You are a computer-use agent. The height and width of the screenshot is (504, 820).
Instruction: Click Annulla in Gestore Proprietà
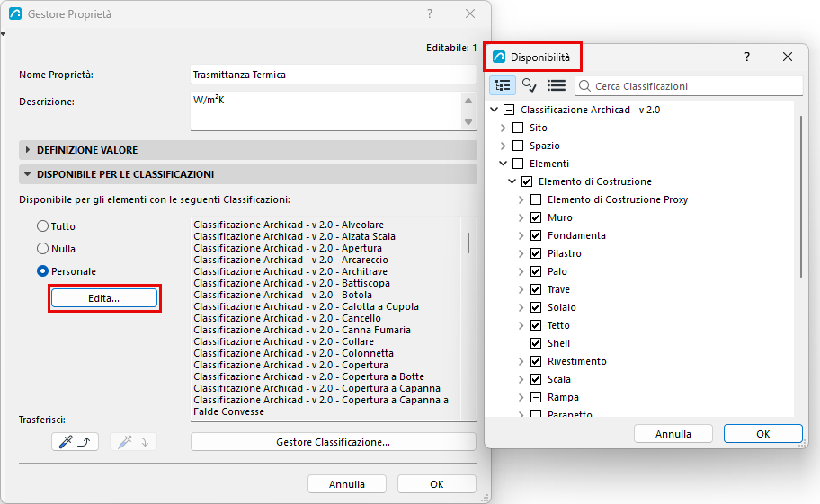[347, 484]
